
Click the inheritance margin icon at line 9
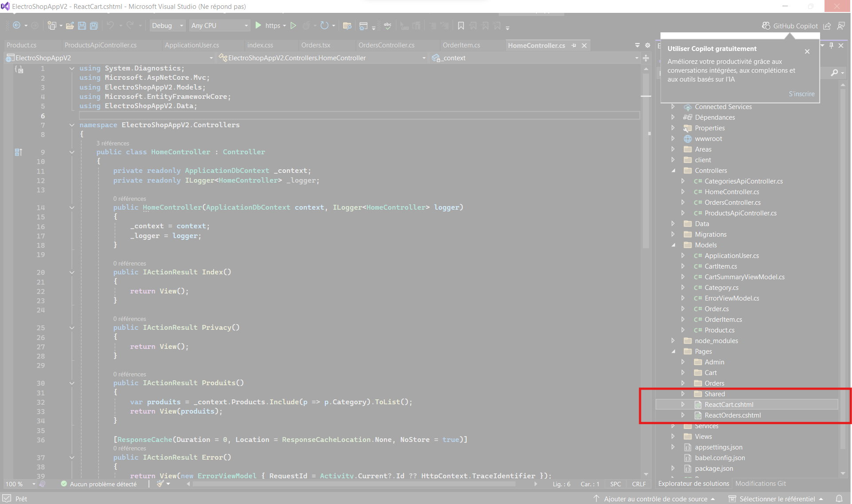(x=18, y=152)
